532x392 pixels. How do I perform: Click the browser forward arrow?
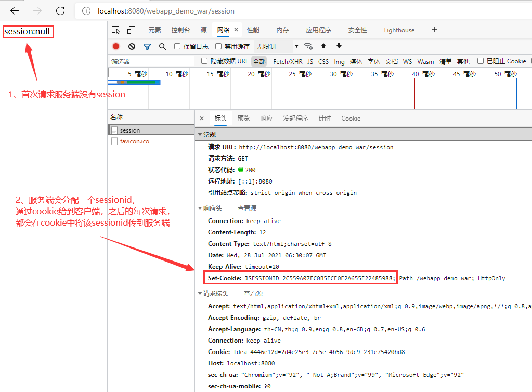tap(37, 11)
